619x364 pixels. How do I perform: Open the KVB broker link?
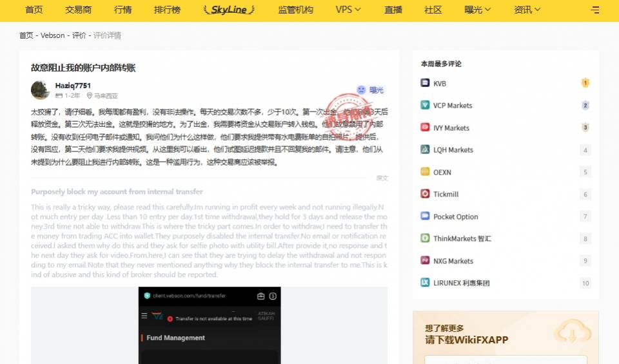440,83
